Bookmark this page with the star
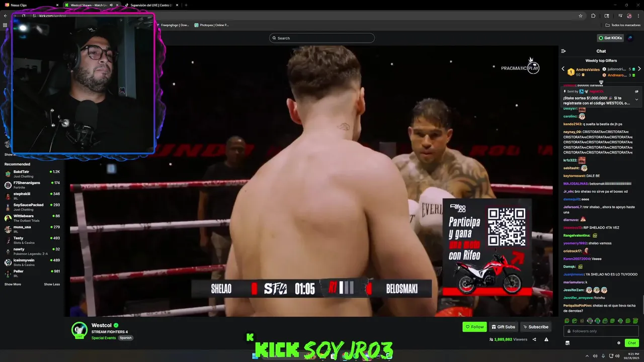 pos(581,16)
